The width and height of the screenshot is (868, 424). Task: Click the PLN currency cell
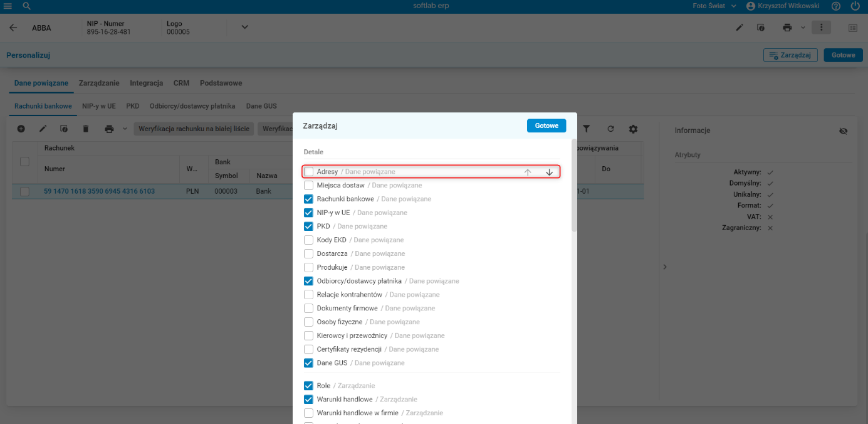pyautogui.click(x=192, y=191)
